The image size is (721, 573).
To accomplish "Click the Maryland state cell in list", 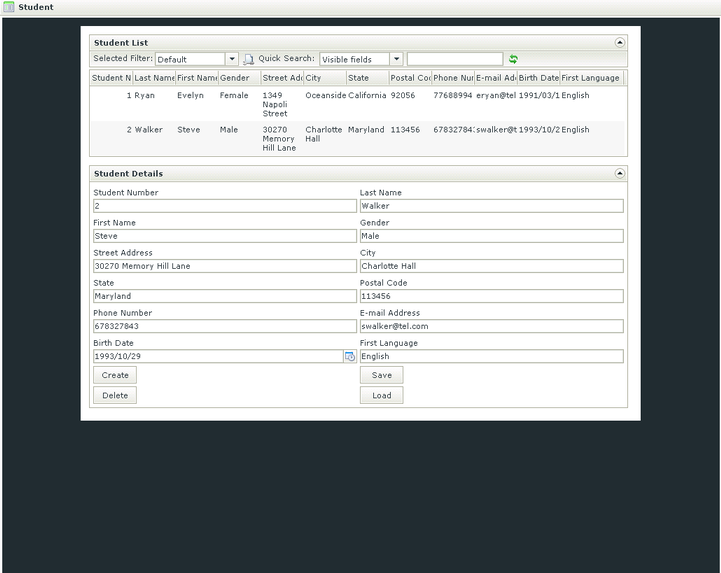I will pos(366,130).
